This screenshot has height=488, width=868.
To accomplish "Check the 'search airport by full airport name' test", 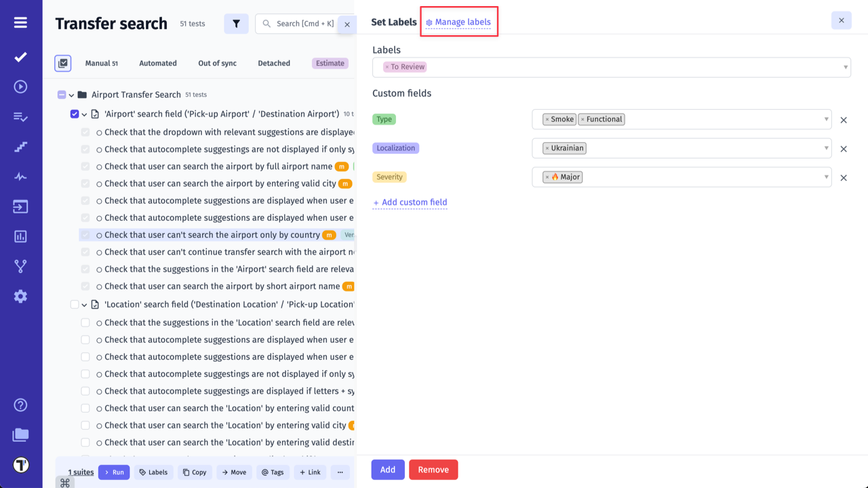I will [85, 166].
